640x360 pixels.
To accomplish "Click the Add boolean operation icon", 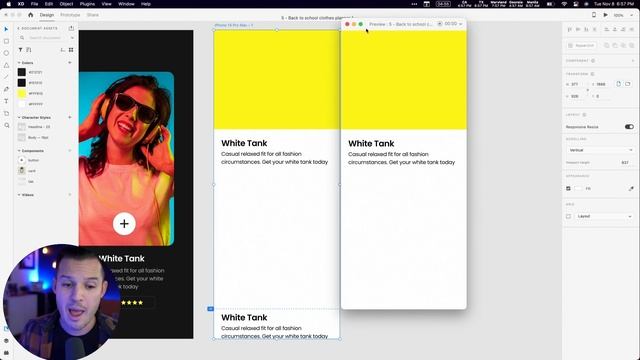I will tap(607, 46).
